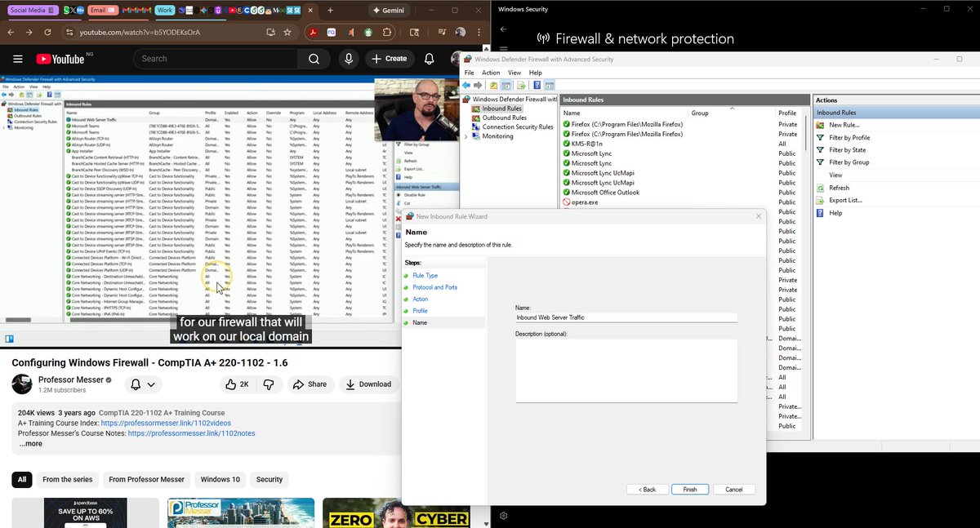Open the Chrome Extensions puzzle icon
980x528 pixels.
tap(387, 33)
